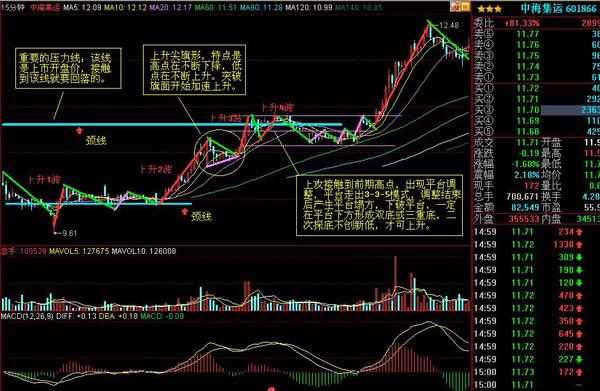Click the red icon at chart's top-right corner
Image resolution: width=600 pixels, height=391 pixels.
pos(455,6)
